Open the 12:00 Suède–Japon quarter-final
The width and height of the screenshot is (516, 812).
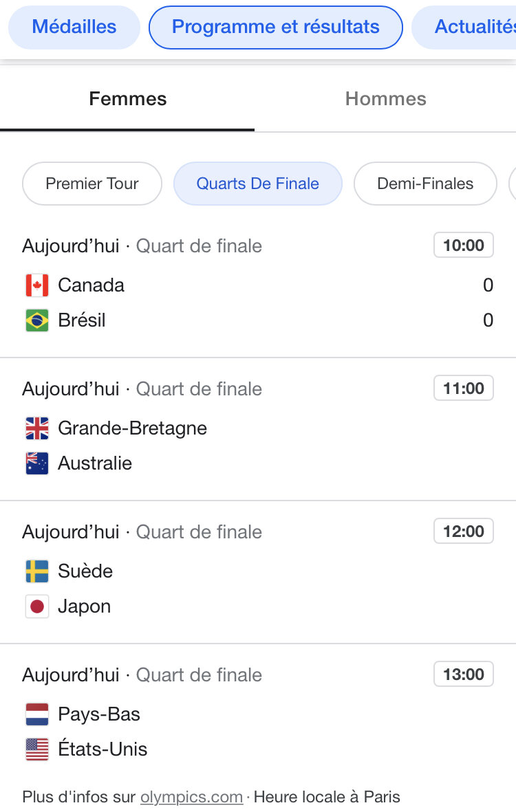(x=258, y=572)
